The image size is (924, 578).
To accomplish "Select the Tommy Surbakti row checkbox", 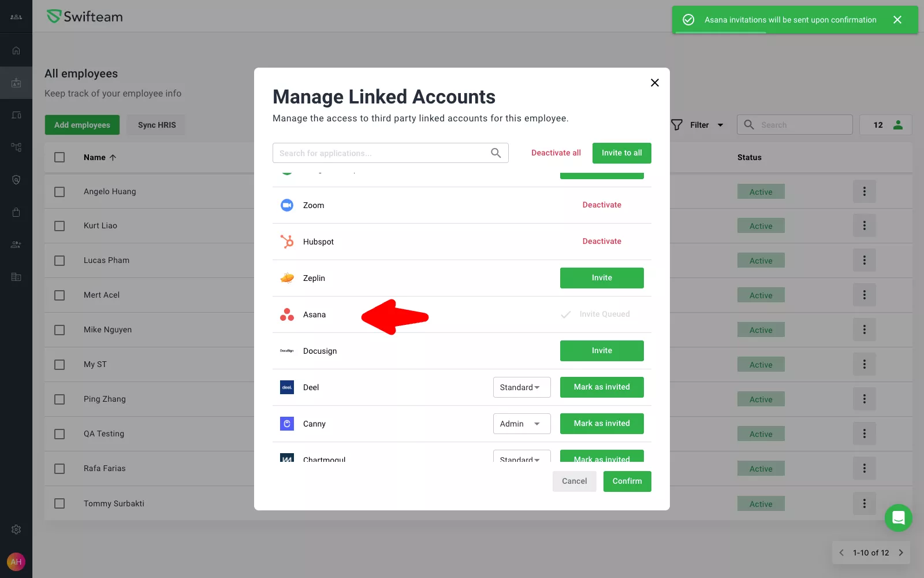I will [59, 503].
